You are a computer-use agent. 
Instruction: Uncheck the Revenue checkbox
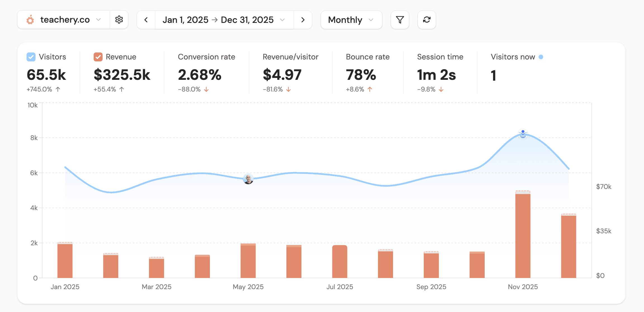tap(98, 57)
